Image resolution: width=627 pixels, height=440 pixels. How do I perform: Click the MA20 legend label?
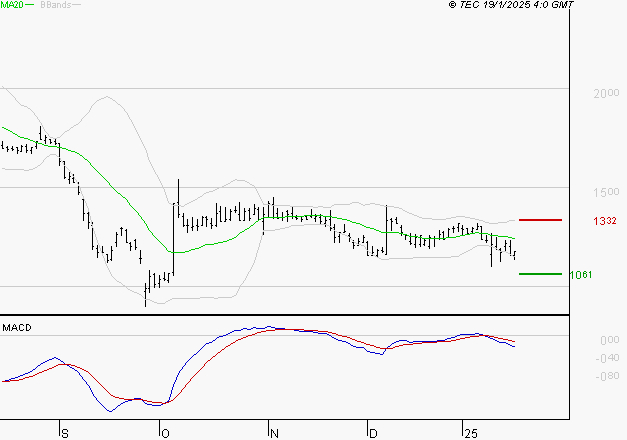click(11, 5)
